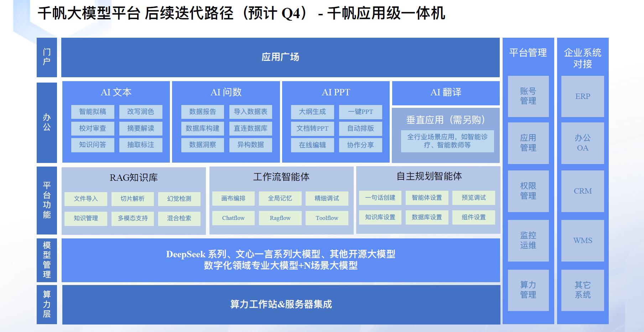Select 数据库构建 under AI 问数
The height and width of the screenshot is (332, 644).
pyautogui.click(x=202, y=128)
